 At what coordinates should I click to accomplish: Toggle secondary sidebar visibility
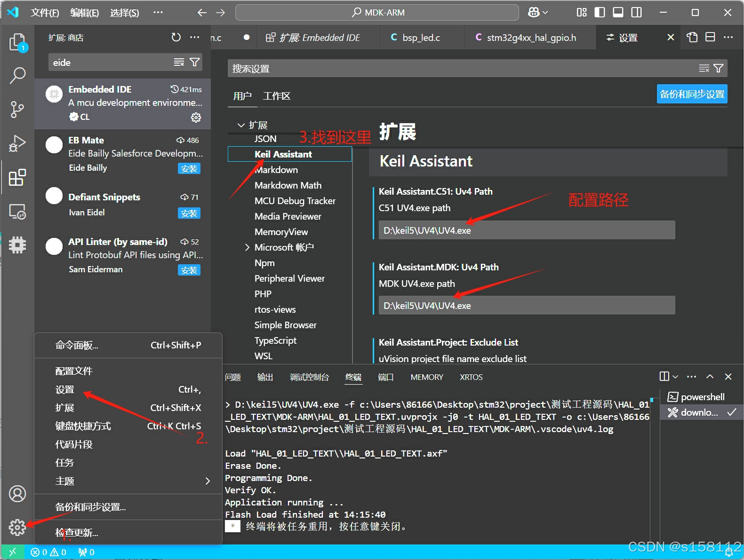(x=637, y=13)
